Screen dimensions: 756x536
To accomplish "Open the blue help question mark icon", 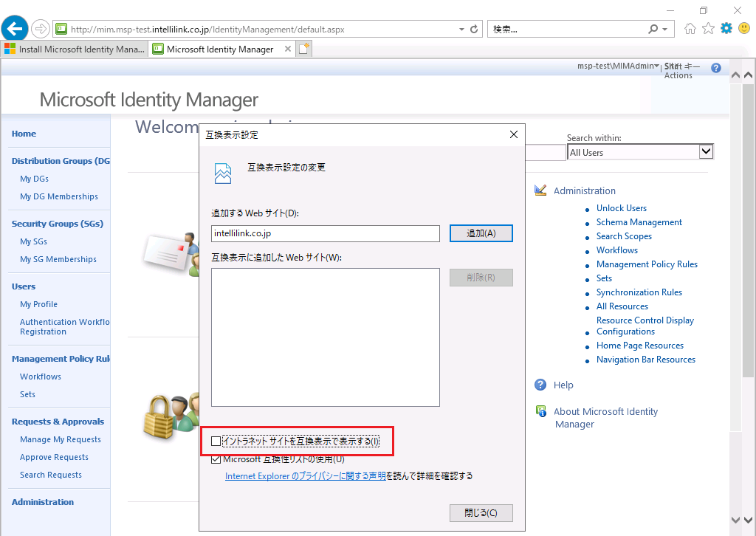I will [x=716, y=68].
